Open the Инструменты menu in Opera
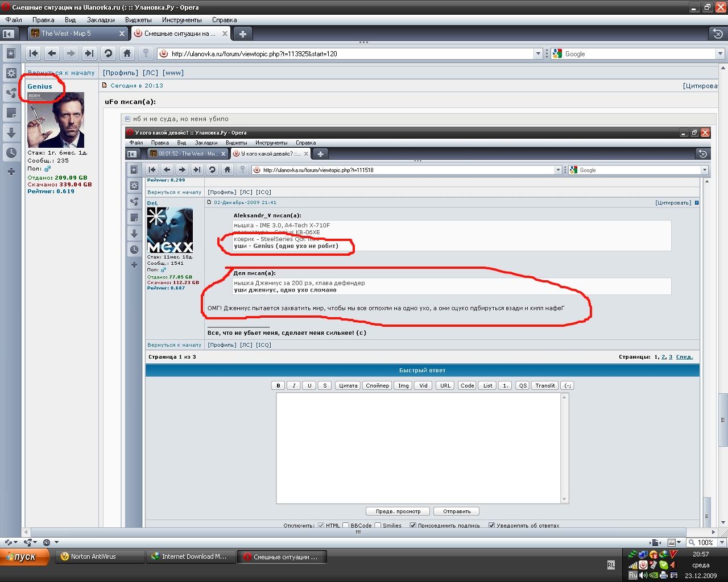This screenshot has width=728, height=582. coord(182,20)
